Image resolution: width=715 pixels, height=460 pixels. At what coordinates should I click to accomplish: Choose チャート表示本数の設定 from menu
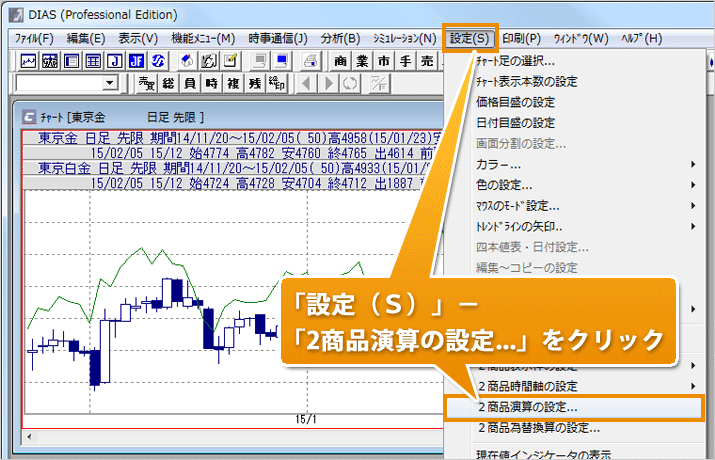[x=526, y=82]
